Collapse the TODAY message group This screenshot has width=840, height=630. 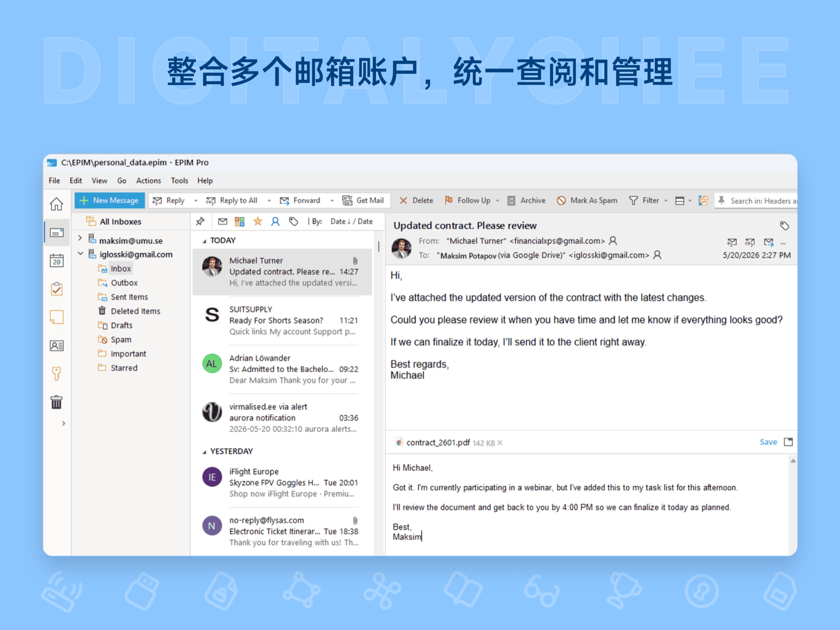(205, 241)
